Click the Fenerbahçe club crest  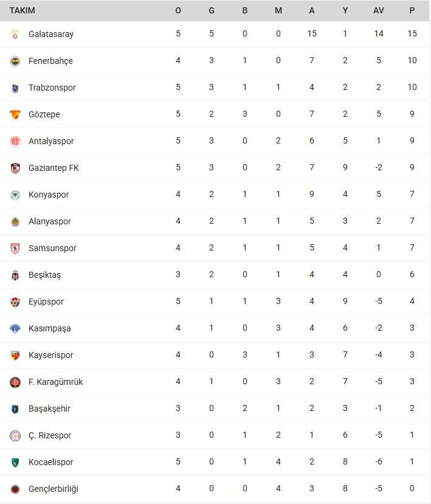(x=15, y=61)
